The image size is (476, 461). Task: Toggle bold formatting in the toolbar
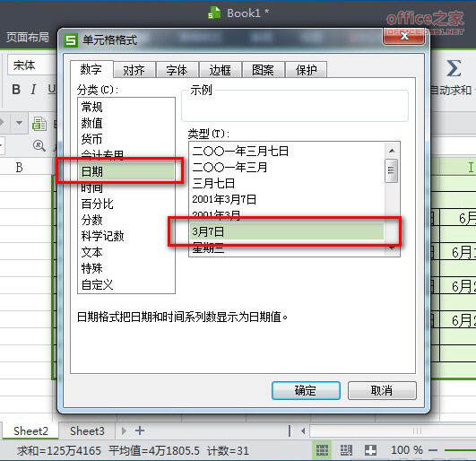16,90
